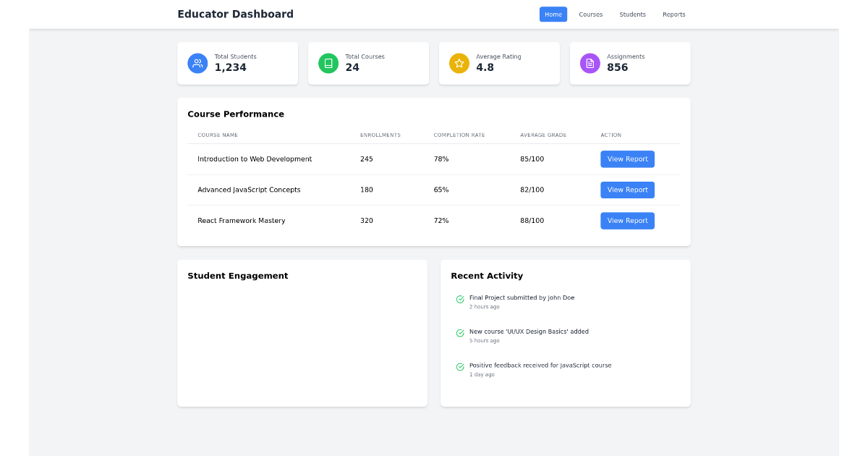Click the Course Performance heading
Image resolution: width=868 pixels, height=456 pixels.
pos(235,114)
